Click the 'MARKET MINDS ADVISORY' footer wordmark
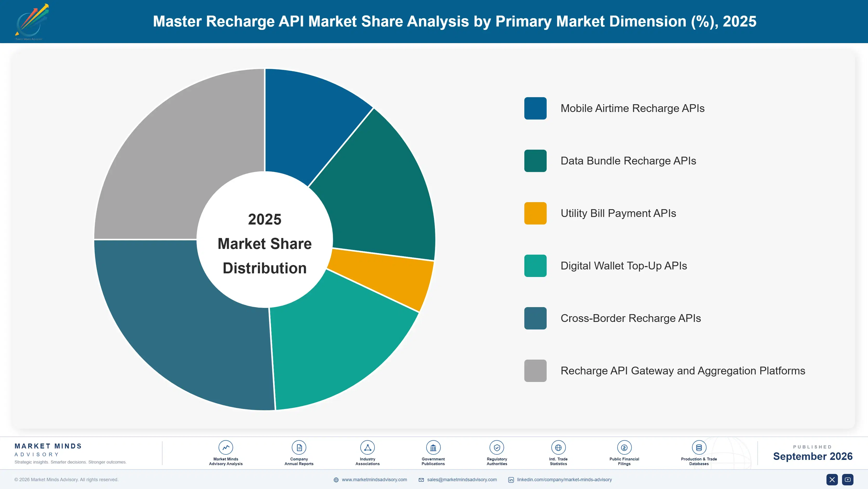 tap(48, 450)
